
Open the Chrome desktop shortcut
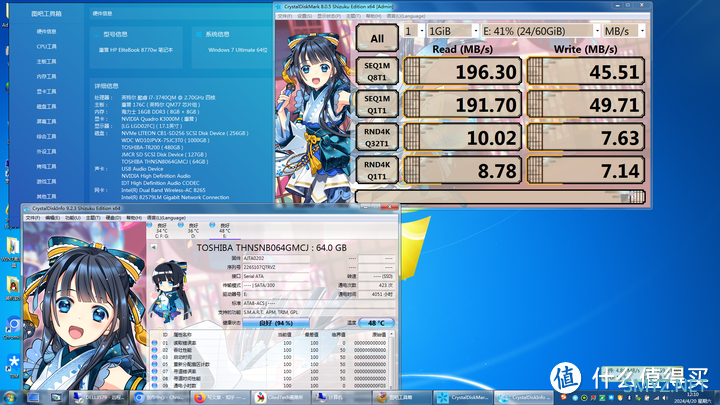[13, 327]
